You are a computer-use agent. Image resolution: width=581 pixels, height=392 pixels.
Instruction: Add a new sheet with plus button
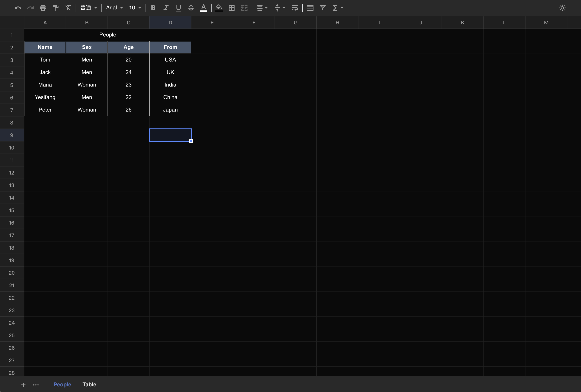tap(23, 385)
